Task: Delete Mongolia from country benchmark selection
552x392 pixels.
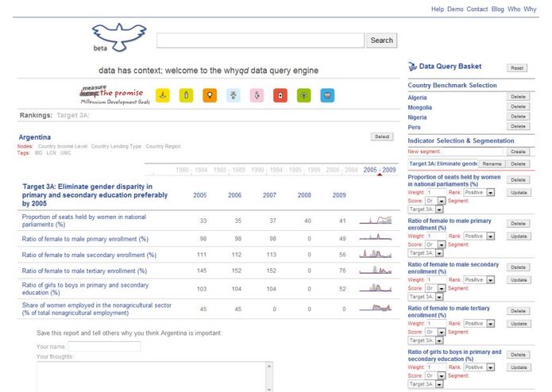Action: [x=518, y=106]
